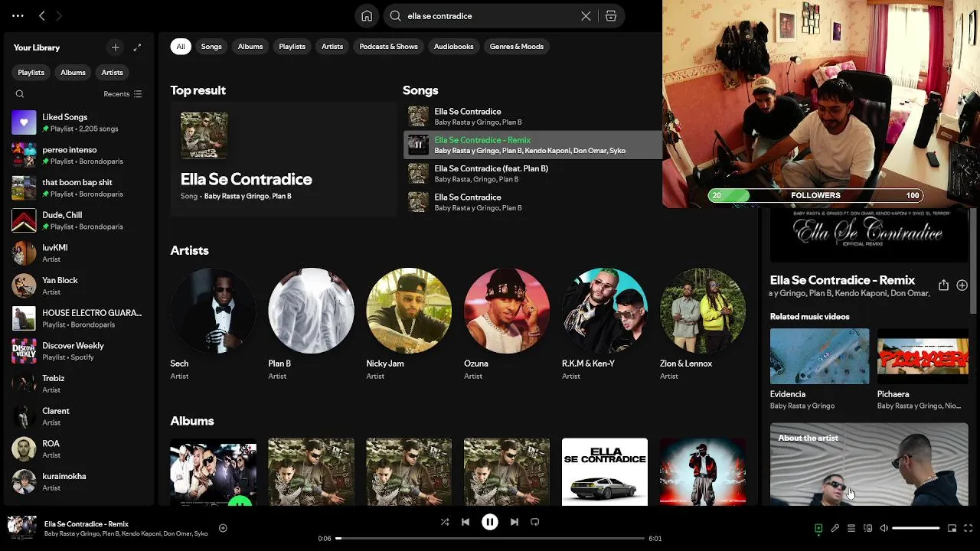This screenshot has height=551, width=980.
Task: Open white DeLorean Ella Se Contradice album
Action: 605,471
